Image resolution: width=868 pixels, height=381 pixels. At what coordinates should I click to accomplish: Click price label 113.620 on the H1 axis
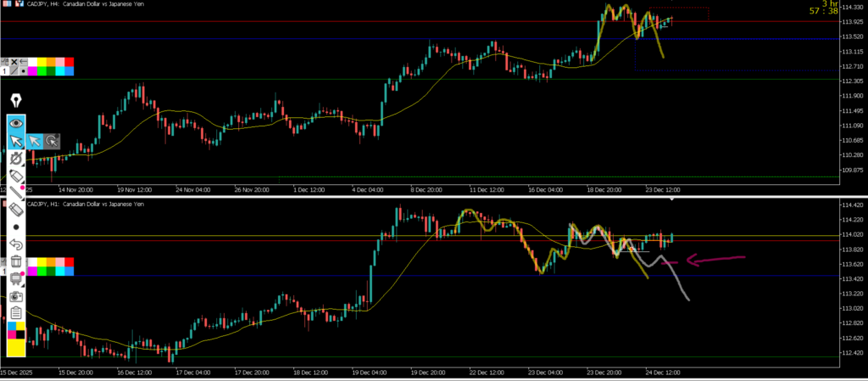pos(853,265)
